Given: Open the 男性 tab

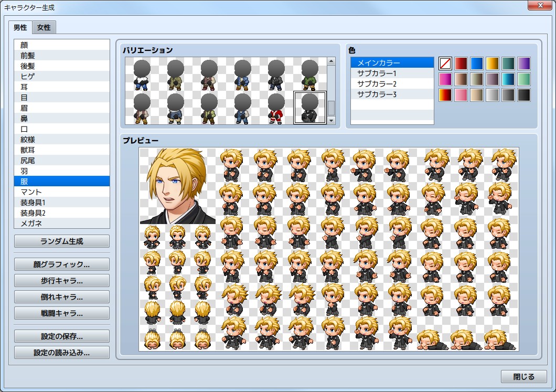Looking at the screenshot, I should point(20,27).
